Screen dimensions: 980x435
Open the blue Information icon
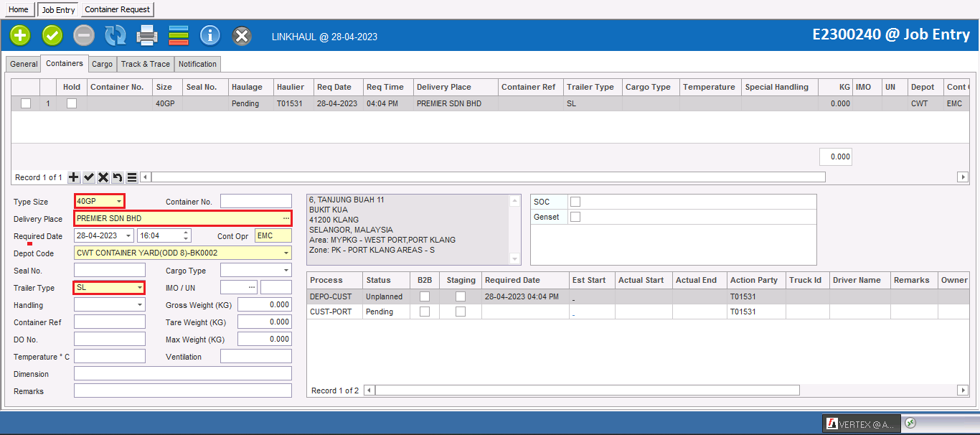(209, 35)
